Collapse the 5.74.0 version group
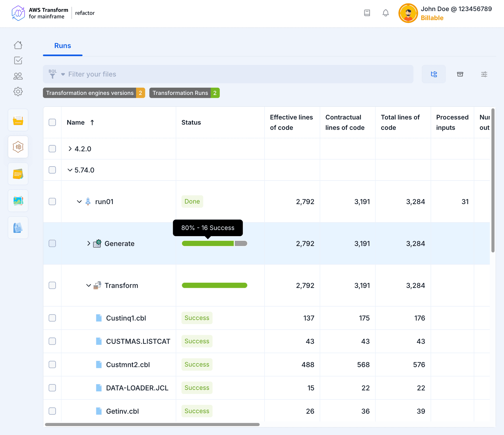The width and height of the screenshot is (504, 435). coord(70,170)
